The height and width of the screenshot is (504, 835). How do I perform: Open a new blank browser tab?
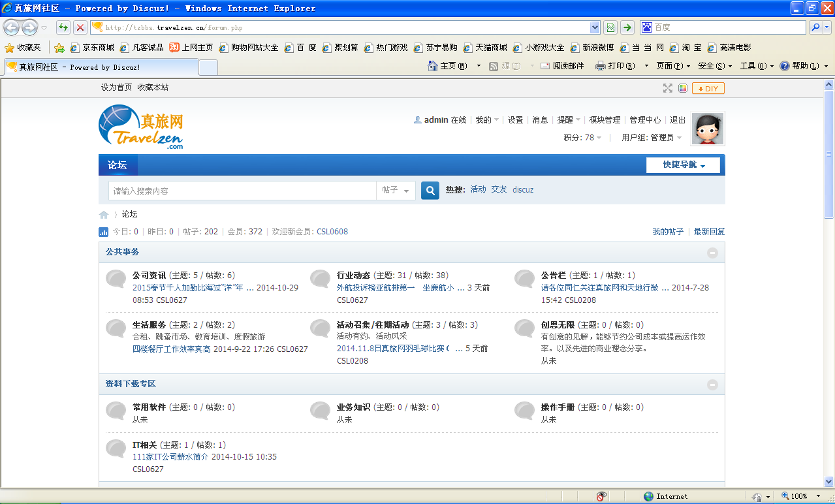coord(208,67)
